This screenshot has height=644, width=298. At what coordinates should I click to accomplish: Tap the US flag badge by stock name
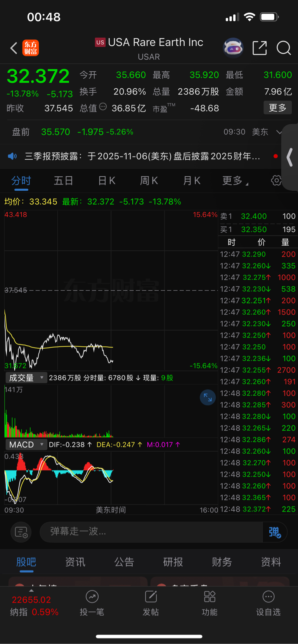pos(100,42)
